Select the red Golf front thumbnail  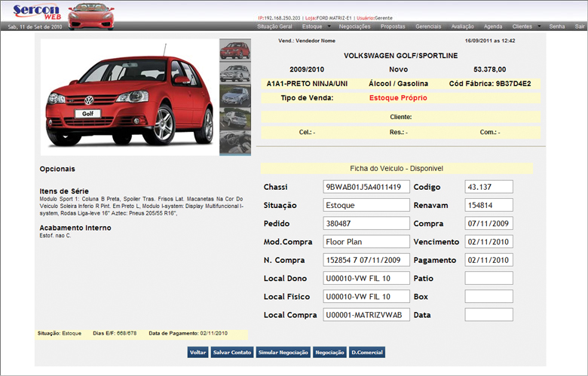tap(235, 50)
